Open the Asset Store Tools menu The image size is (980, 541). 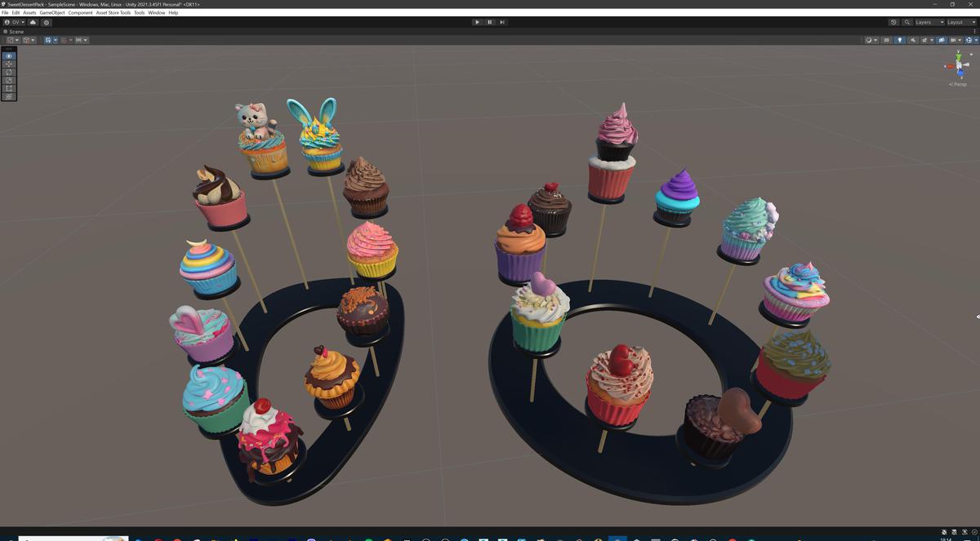(x=112, y=13)
